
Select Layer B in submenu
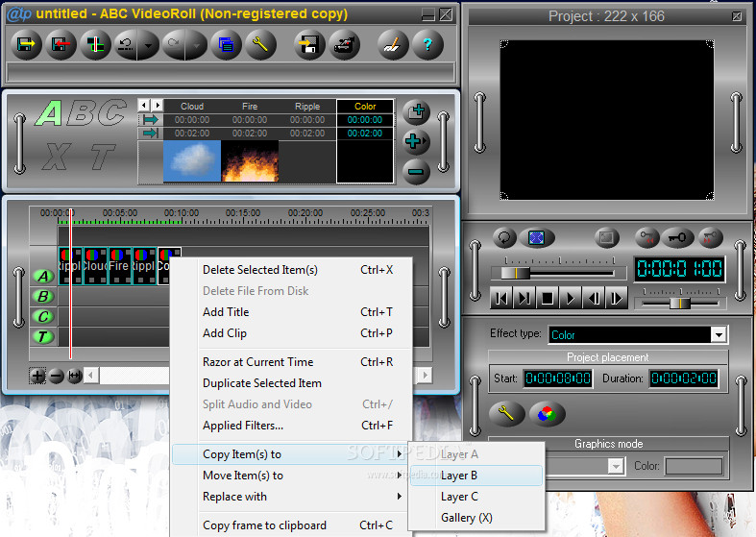pos(476,476)
